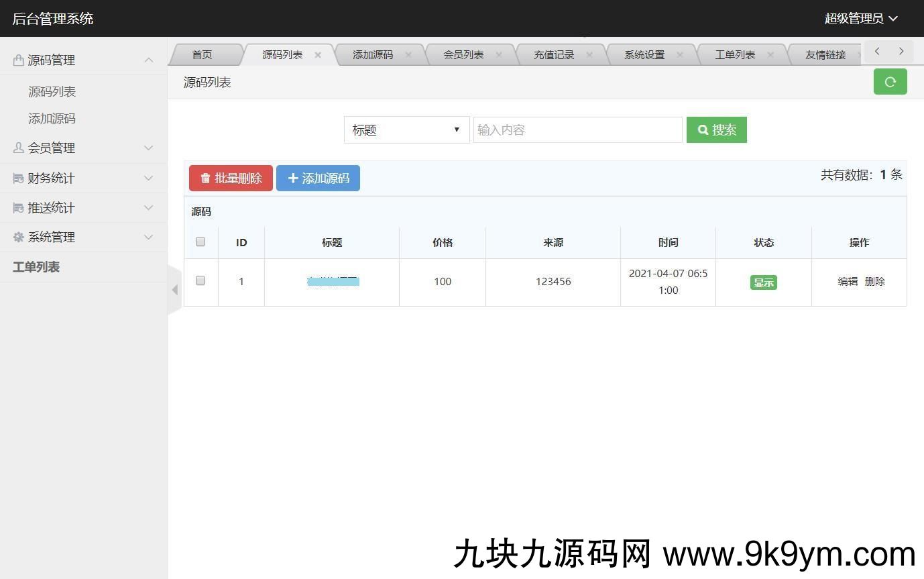This screenshot has width=924, height=579.
Task: Toggle the green 显示 status badge
Action: coord(763,282)
